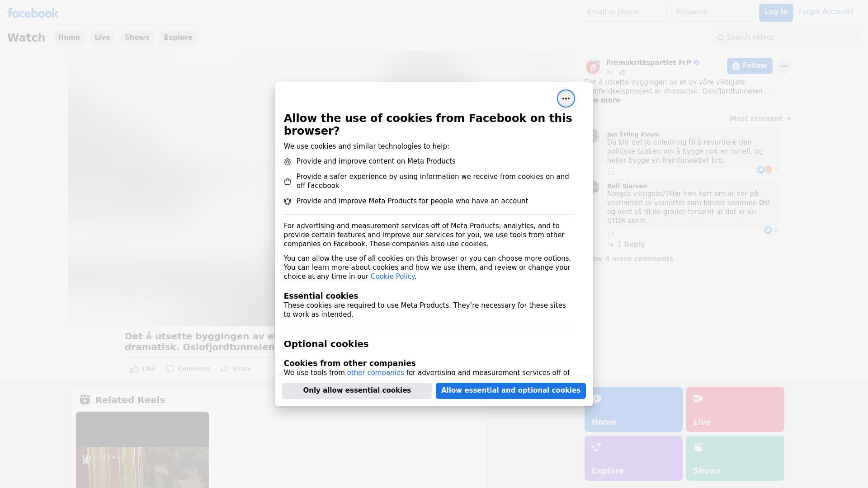
Task: Open Jan Erling Kvam's profile name
Action: click(633, 134)
